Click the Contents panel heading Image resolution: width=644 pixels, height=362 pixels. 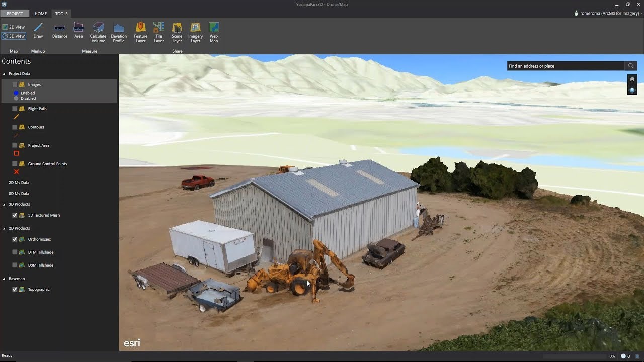16,61
